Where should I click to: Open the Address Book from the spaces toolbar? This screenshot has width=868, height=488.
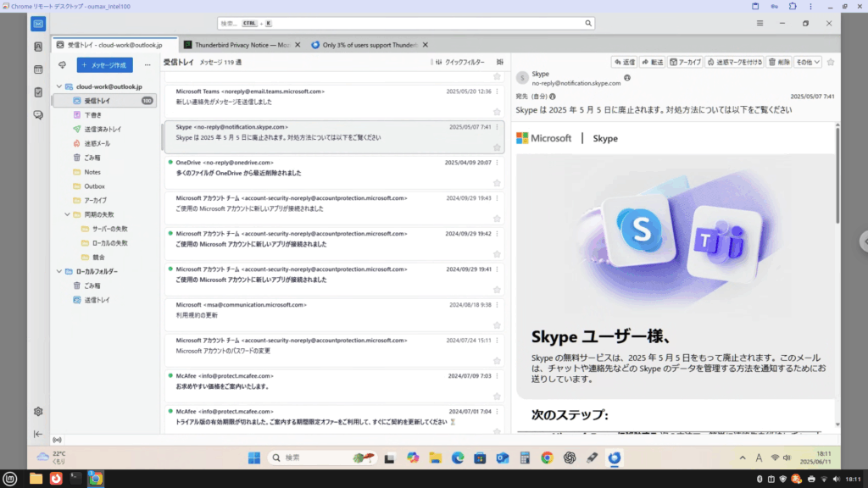[38, 47]
